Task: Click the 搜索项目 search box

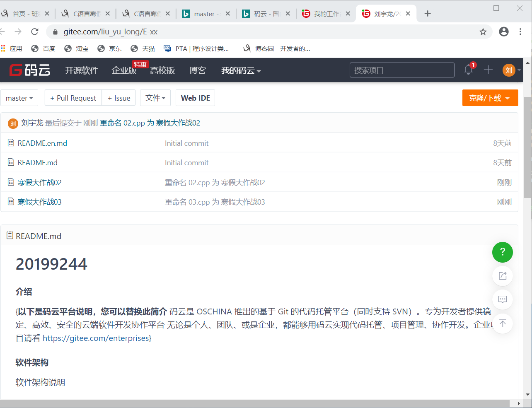Action: [x=402, y=70]
